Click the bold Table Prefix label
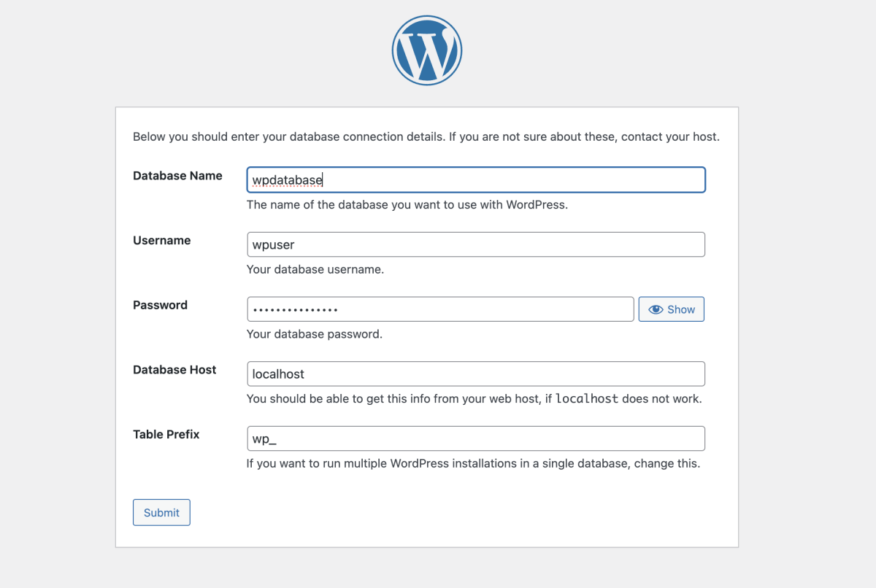The height and width of the screenshot is (588, 876). [166, 434]
